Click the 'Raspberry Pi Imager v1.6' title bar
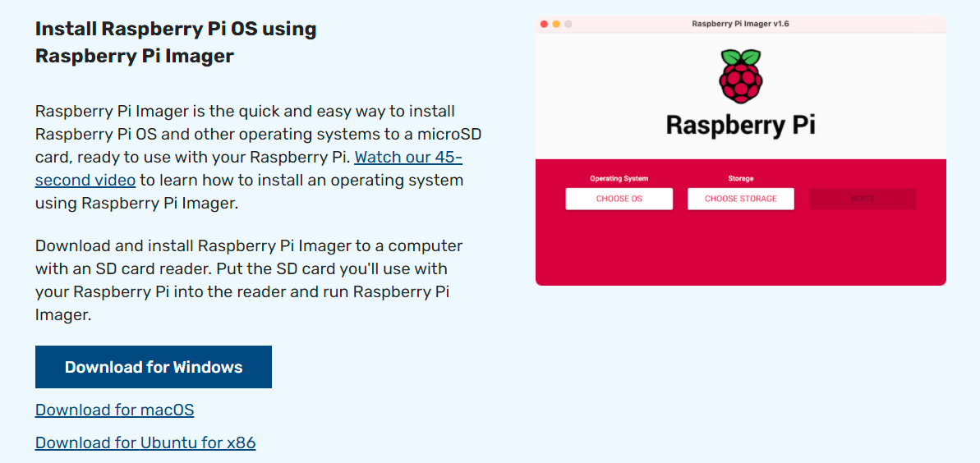Viewport: 980px width, 463px height. pos(740,25)
